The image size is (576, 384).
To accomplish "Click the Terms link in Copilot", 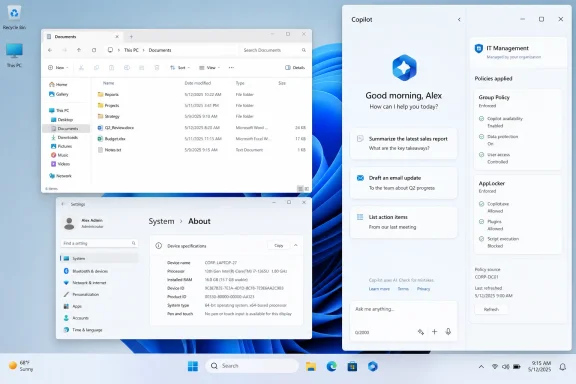I will point(403,289).
